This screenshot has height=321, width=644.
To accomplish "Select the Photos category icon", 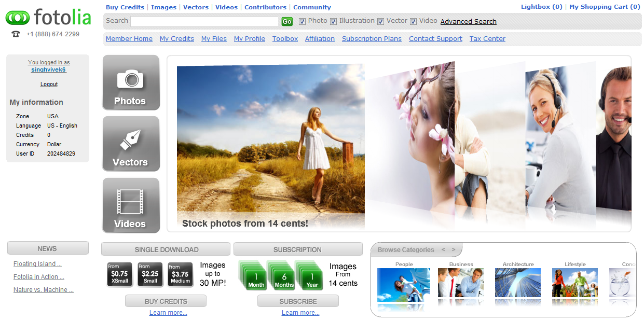I will pyautogui.click(x=131, y=82).
